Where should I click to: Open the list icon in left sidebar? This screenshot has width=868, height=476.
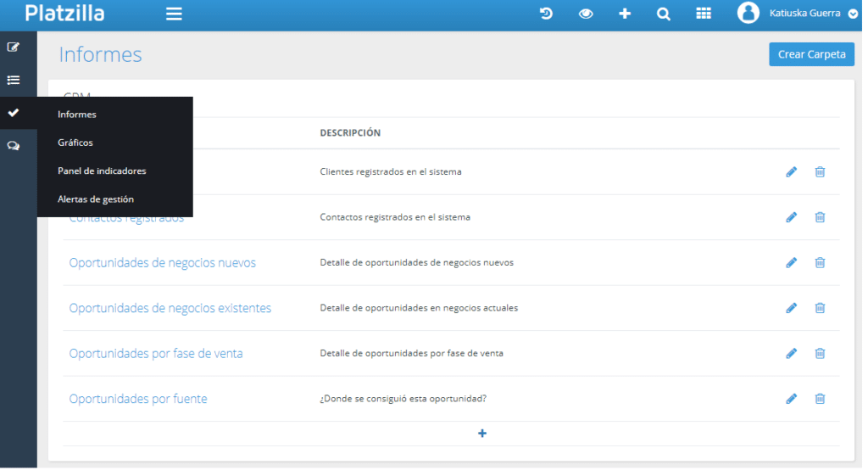pyautogui.click(x=14, y=80)
